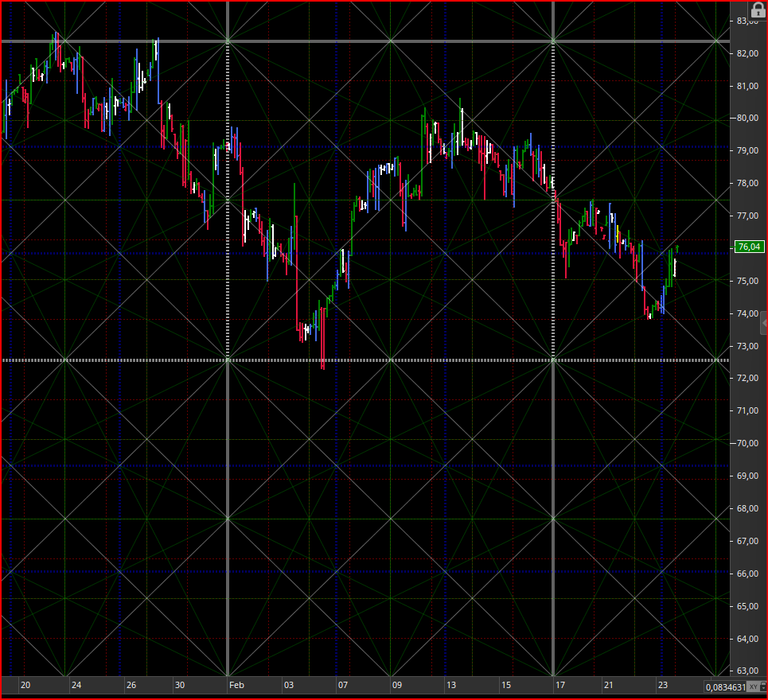Click the 20 date label on time axis
The height and width of the screenshot is (700, 768).
[x=25, y=685]
